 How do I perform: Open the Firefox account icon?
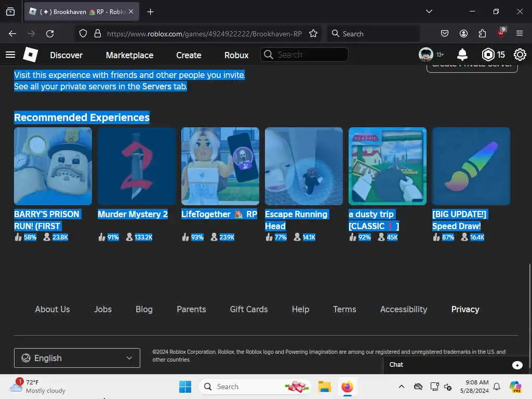click(463, 33)
